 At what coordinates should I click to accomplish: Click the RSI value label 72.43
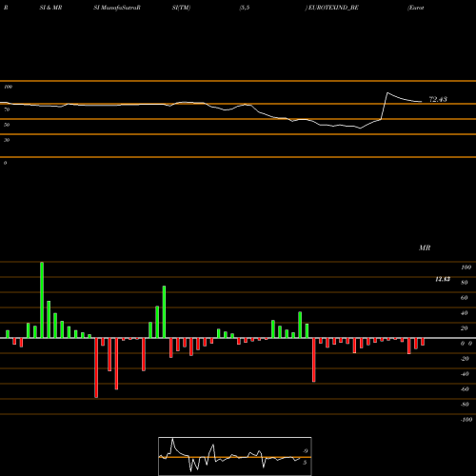click(x=438, y=99)
